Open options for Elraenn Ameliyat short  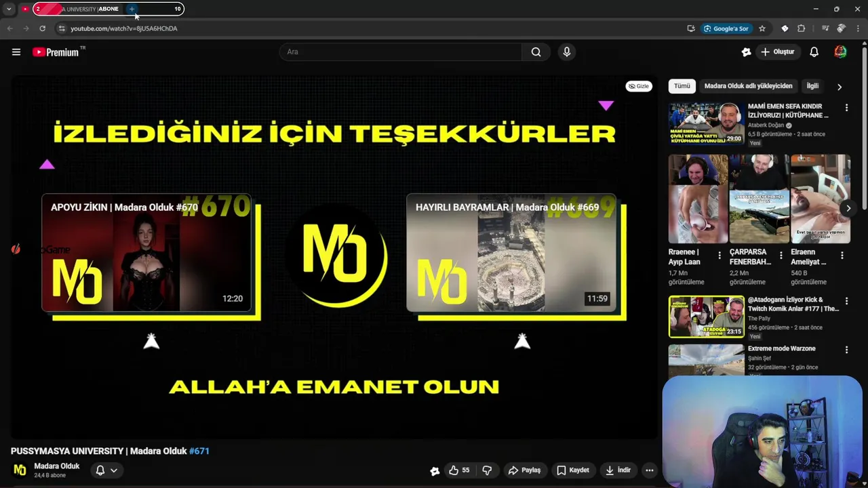842,256
